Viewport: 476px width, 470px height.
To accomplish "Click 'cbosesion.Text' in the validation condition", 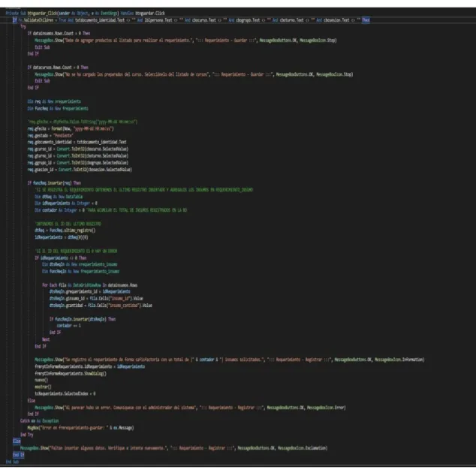I will click(x=336, y=20).
